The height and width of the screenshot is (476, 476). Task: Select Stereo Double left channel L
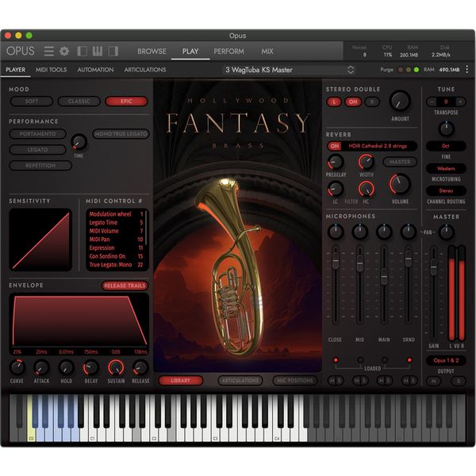pyautogui.click(x=334, y=102)
